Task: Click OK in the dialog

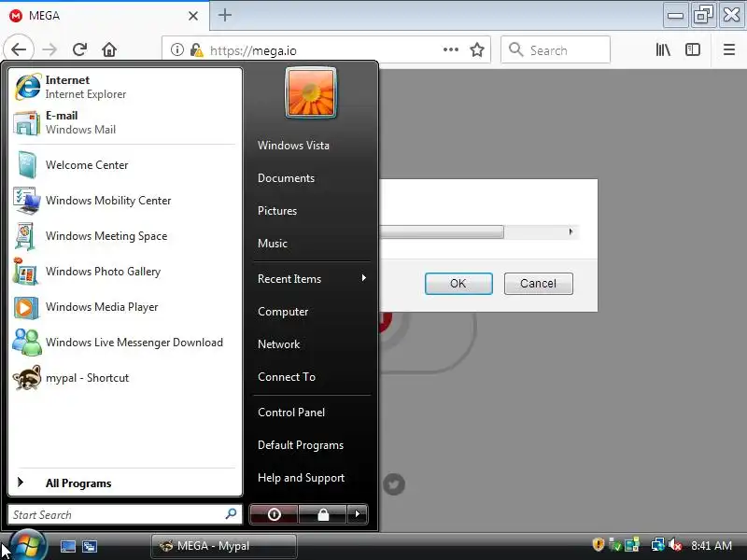Action: tap(458, 284)
